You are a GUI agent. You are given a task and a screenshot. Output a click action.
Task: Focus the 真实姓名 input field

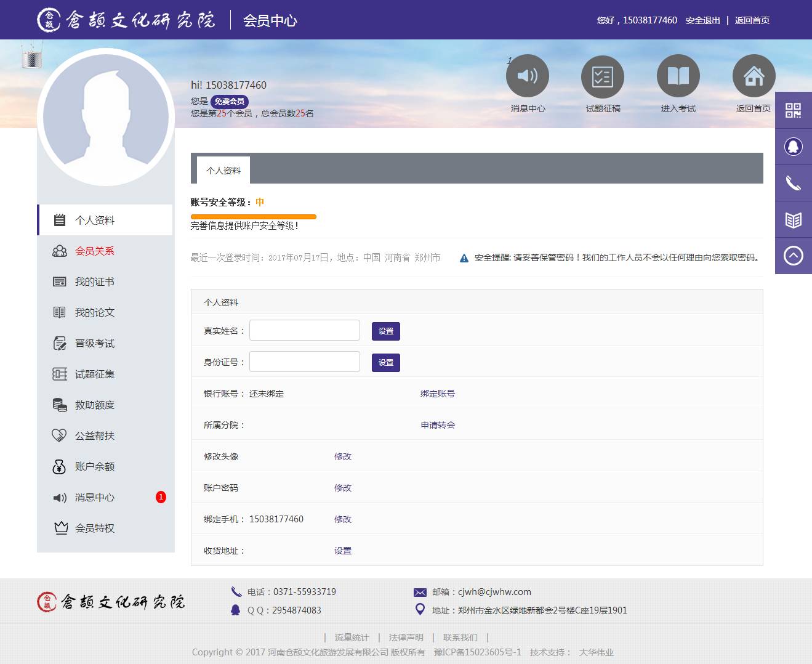coord(304,331)
